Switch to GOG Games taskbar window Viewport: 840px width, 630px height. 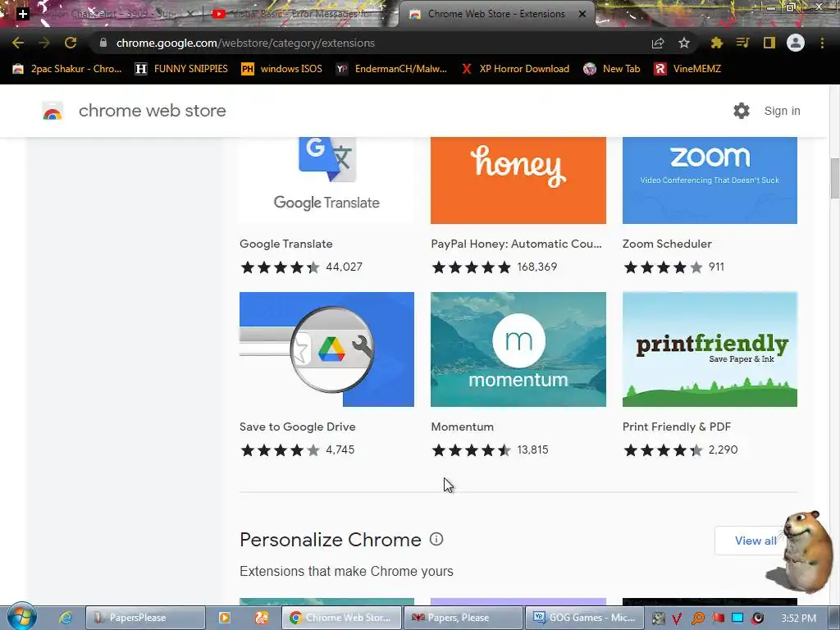click(x=584, y=618)
